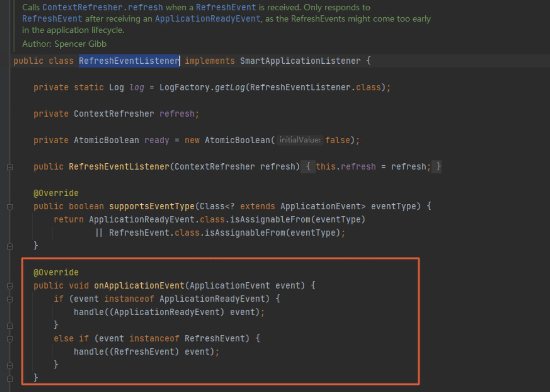Click the 'else' keyword

(x=64, y=339)
